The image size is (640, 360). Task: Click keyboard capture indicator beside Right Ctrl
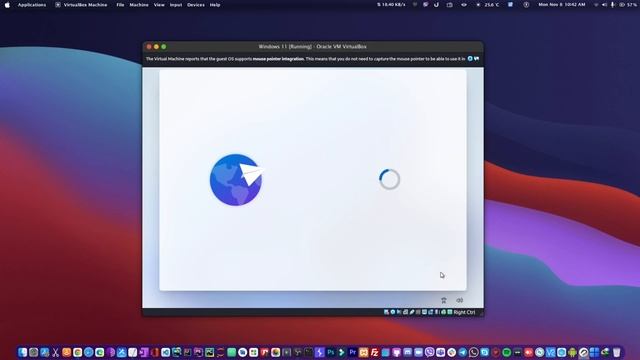pos(450,312)
